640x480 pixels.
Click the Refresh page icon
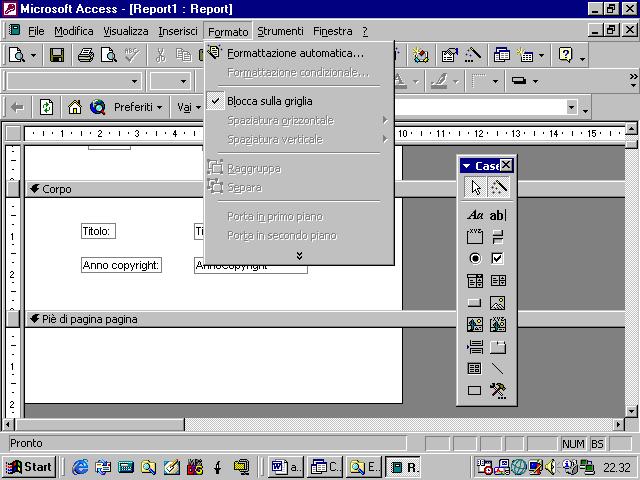46,107
